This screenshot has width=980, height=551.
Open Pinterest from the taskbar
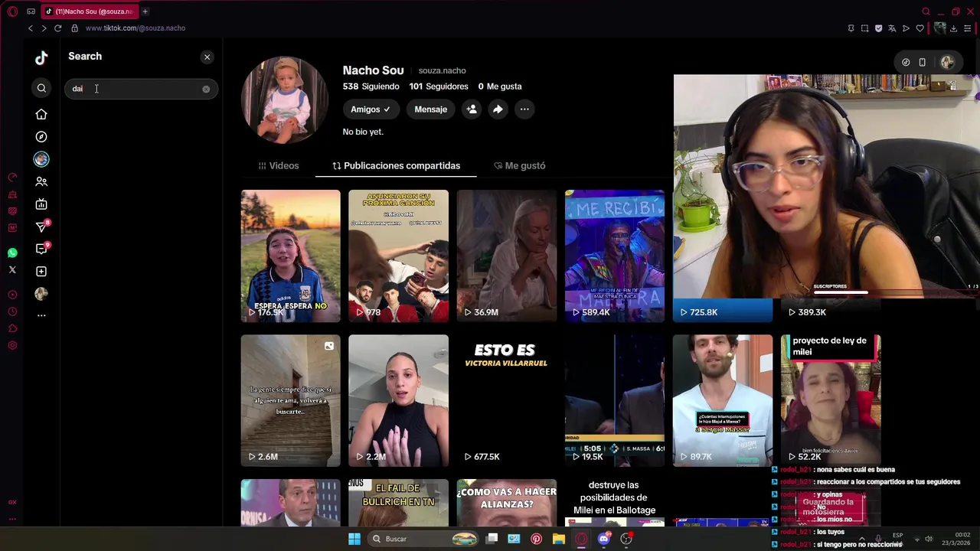click(536, 539)
